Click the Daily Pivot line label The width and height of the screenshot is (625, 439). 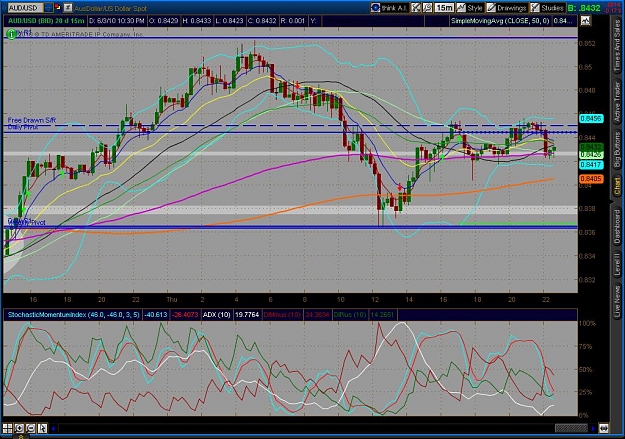pyautogui.click(x=23, y=127)
